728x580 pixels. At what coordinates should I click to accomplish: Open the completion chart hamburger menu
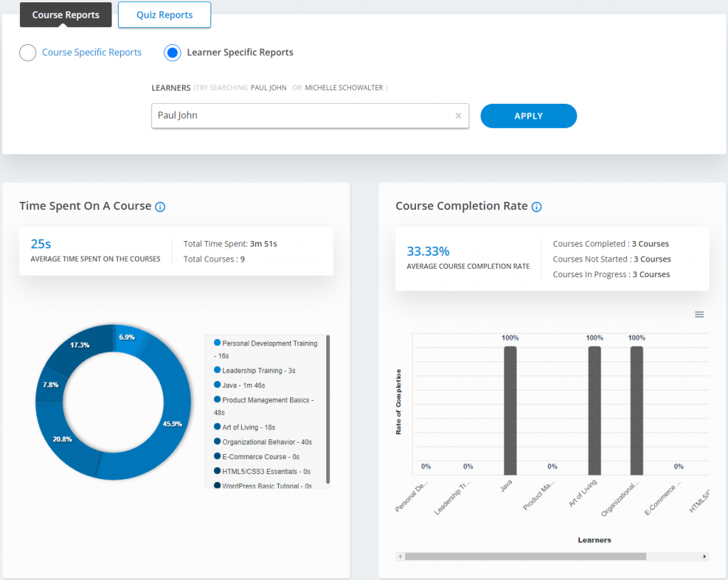tap(700, 315)
